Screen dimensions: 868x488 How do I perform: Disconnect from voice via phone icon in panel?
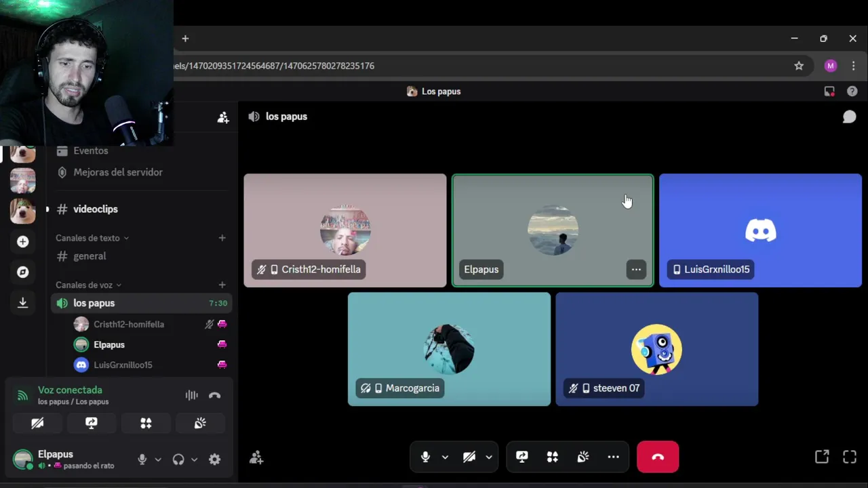215,395
